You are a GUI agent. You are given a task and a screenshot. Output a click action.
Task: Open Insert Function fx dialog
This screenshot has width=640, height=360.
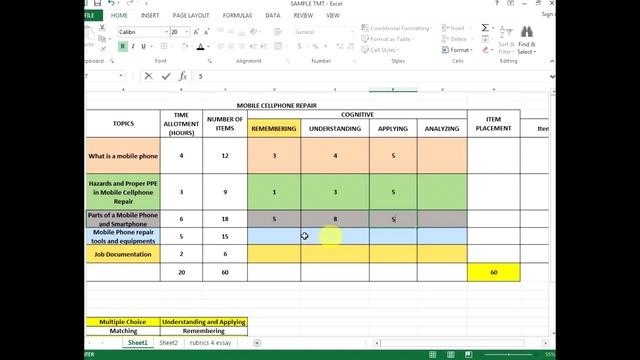(x=182, y=76)
